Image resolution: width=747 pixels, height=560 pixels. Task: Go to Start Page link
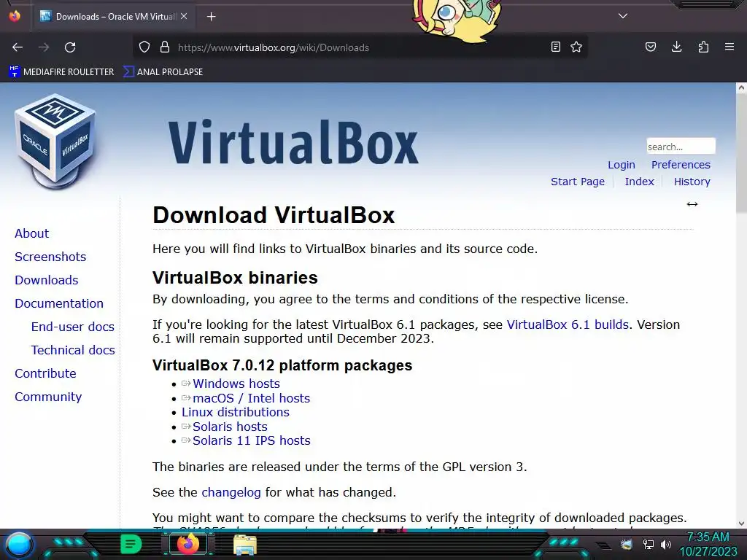click(x=578, y=182)
